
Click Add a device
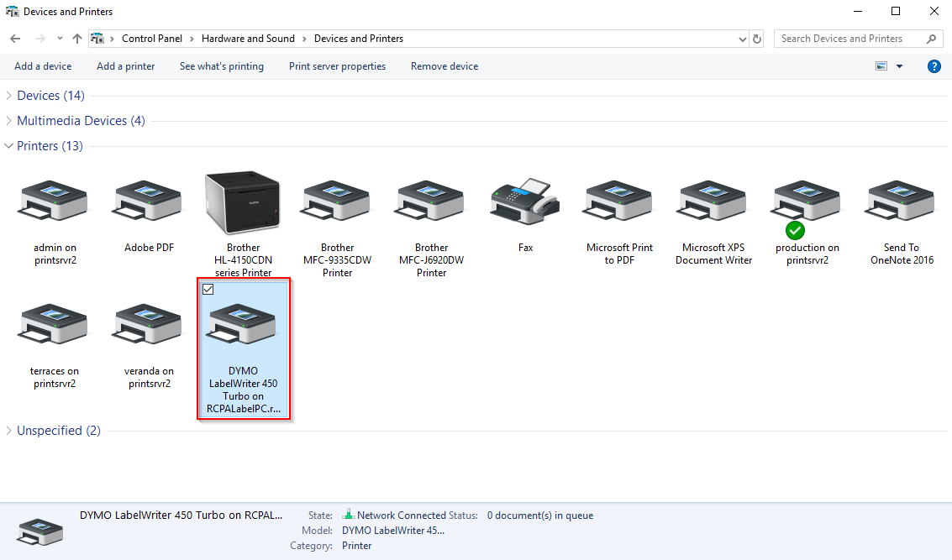[43, 66]
